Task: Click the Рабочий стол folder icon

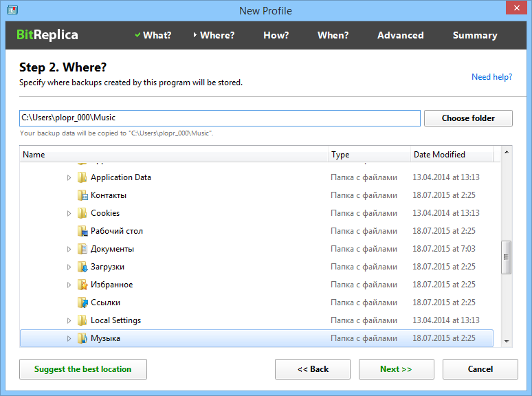Action: pos(82,231)
